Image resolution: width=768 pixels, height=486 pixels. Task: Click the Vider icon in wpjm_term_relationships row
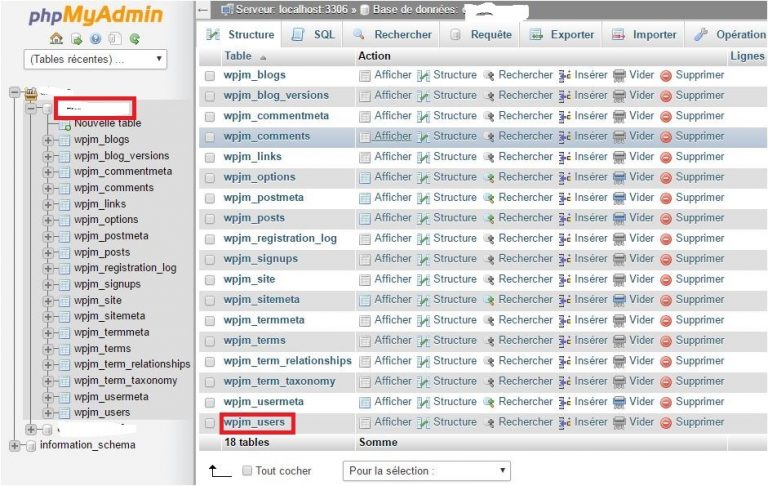pos(619,362)
